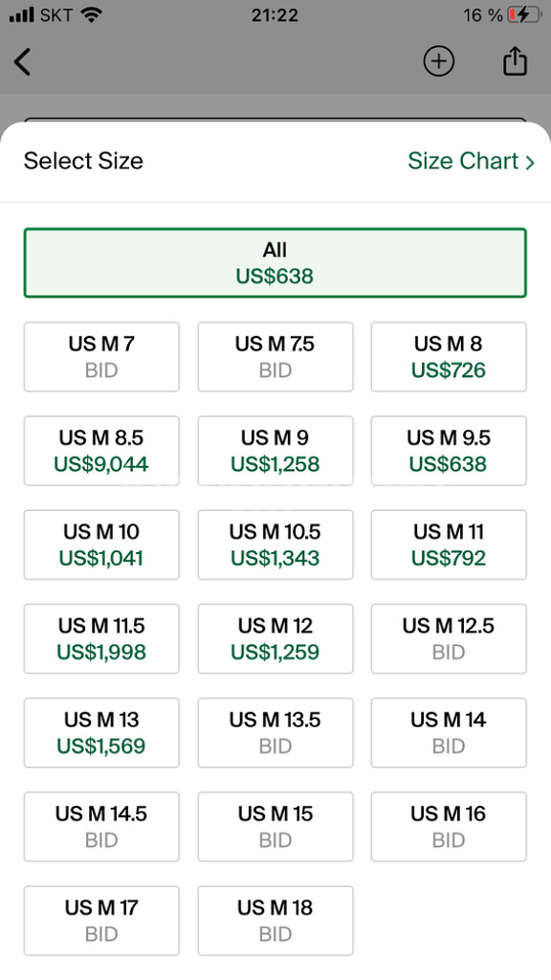Select US M 13 at US$1,569
The image size is (551, 980).
101,732
